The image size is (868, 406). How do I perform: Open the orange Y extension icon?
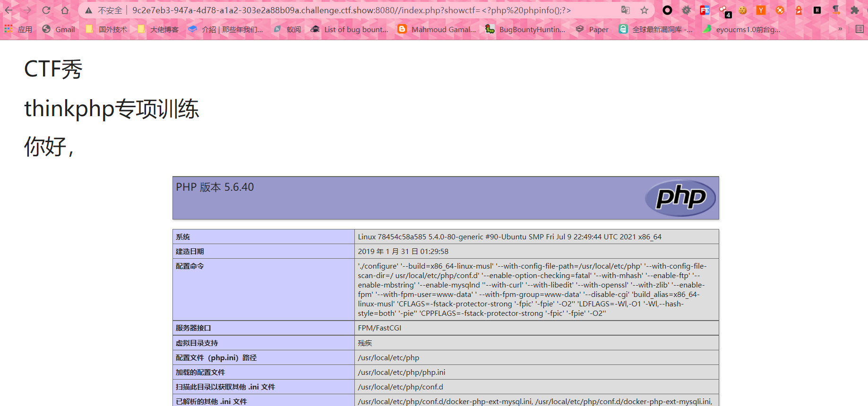pos(761,10)
